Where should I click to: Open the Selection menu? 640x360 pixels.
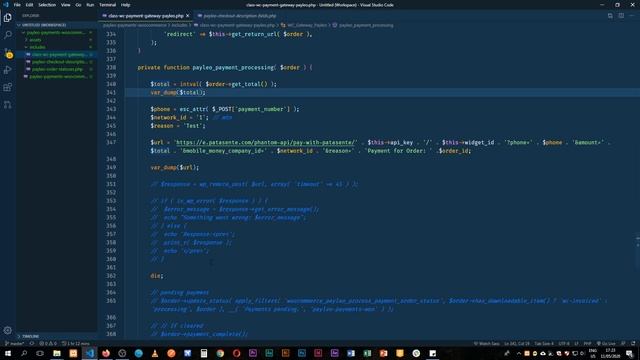(47, 5)
